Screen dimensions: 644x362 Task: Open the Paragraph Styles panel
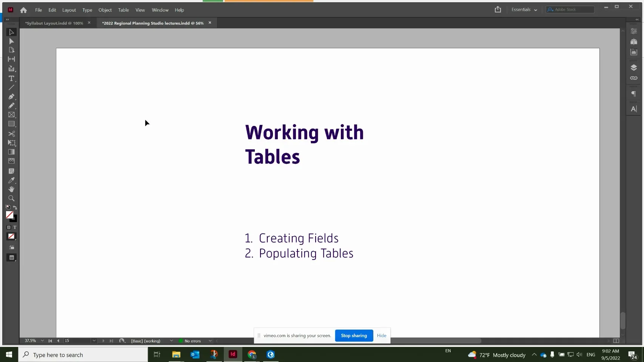pyautogui.click(x=634, y=94)
